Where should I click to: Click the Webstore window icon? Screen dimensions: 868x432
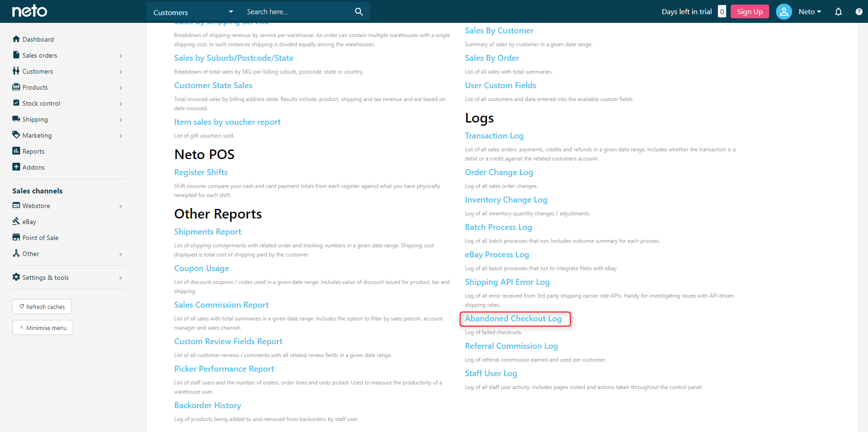tap(16, 205)
